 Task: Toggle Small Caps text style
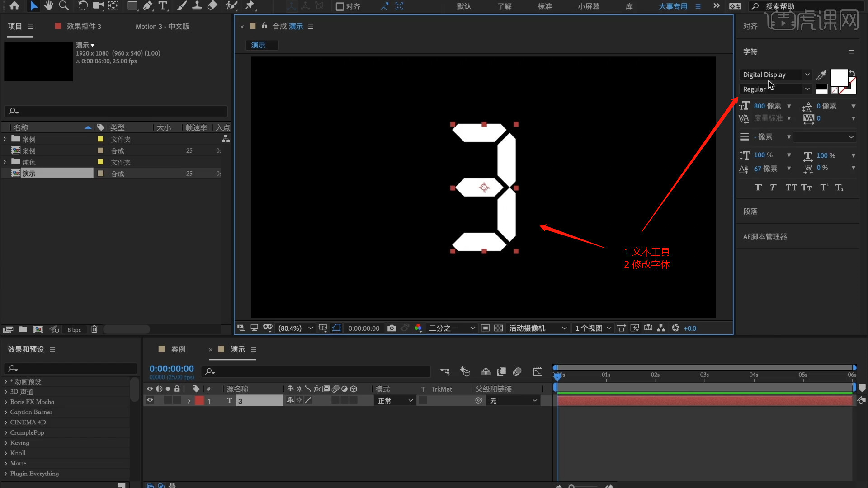[x=807, y=188]
